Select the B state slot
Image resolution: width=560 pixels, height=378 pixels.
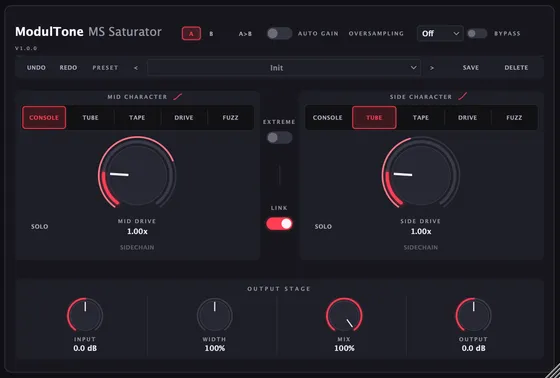pos(211,34)
